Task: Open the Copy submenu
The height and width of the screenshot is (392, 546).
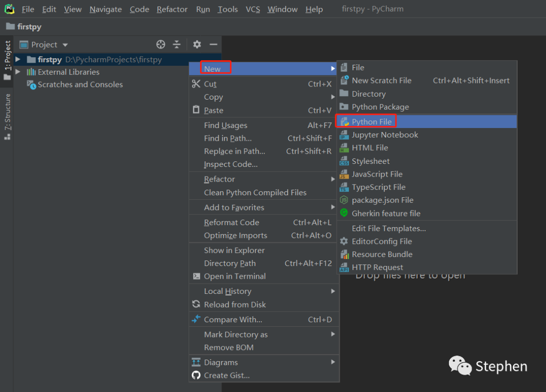Action: 264,97
